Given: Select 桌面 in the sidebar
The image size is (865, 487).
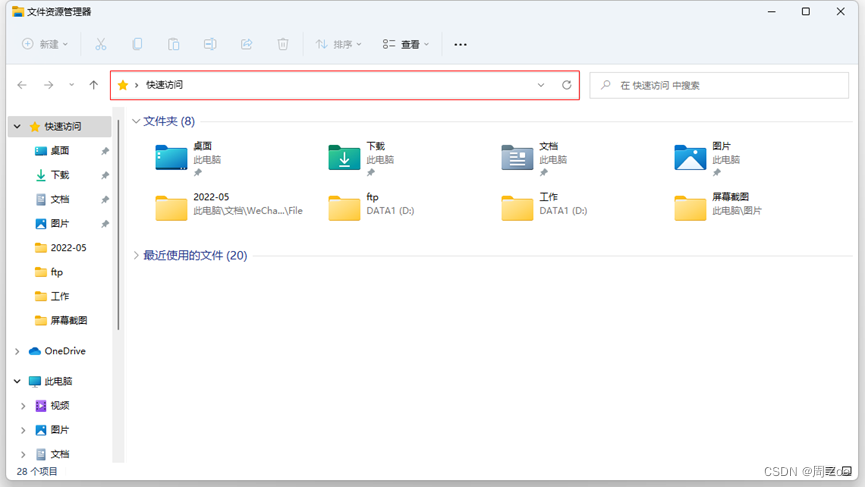Looking at the screenshot, I should (60, 151).
